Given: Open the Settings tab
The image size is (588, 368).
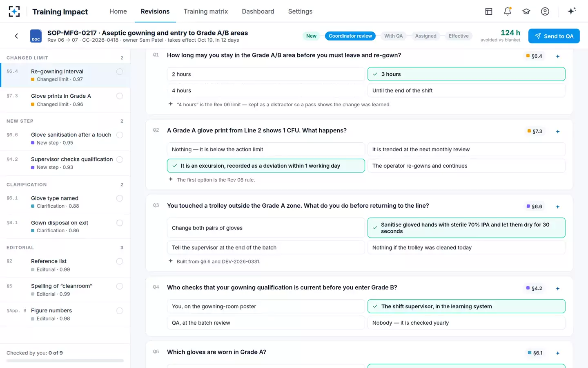Looking at the screenshot, I should tap(300, 11).
